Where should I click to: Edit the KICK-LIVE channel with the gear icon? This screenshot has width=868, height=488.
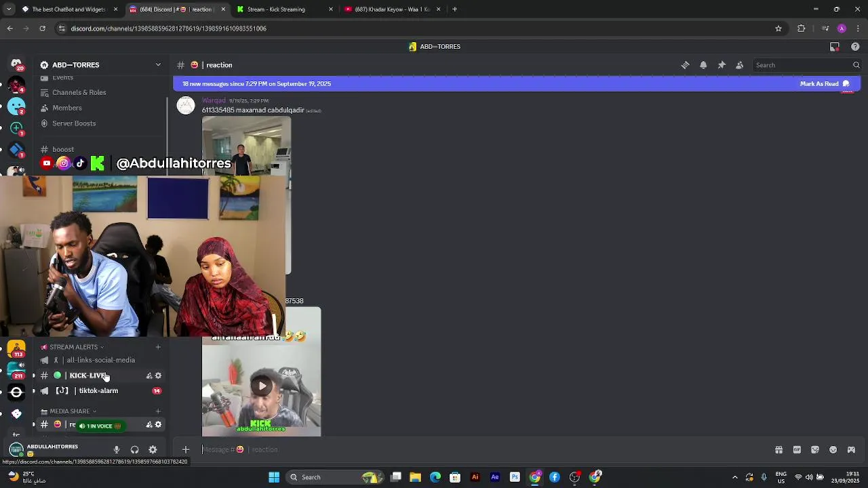[x=158, y=375]
